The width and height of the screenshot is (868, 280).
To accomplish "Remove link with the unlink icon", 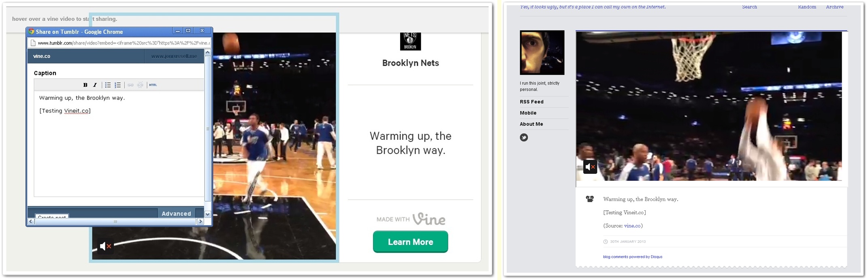I will [x=140, y=85].
